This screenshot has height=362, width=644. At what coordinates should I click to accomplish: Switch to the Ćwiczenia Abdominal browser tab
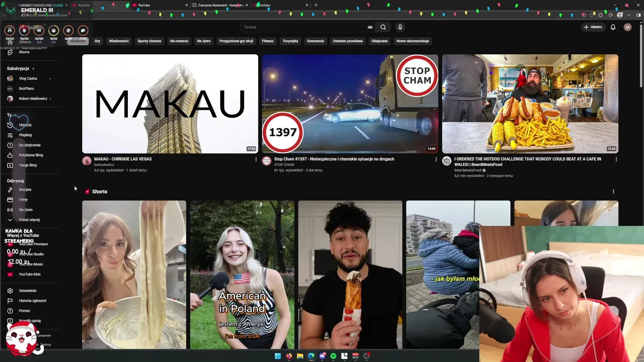(220, 5)
